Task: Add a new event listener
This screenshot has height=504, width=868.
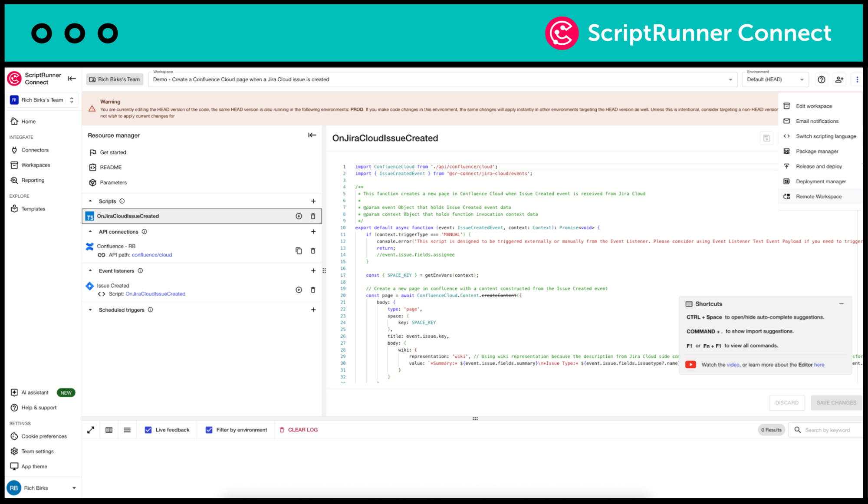Action: (313, 270)
